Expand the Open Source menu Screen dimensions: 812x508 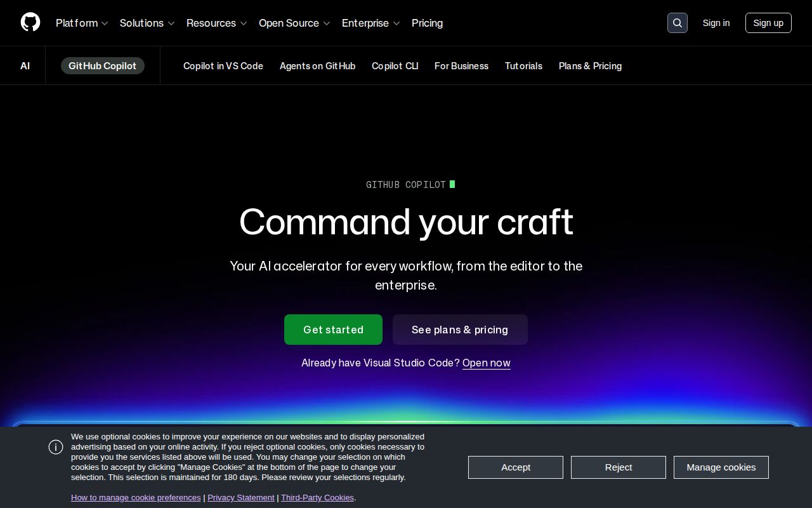(x=294, y=23)
